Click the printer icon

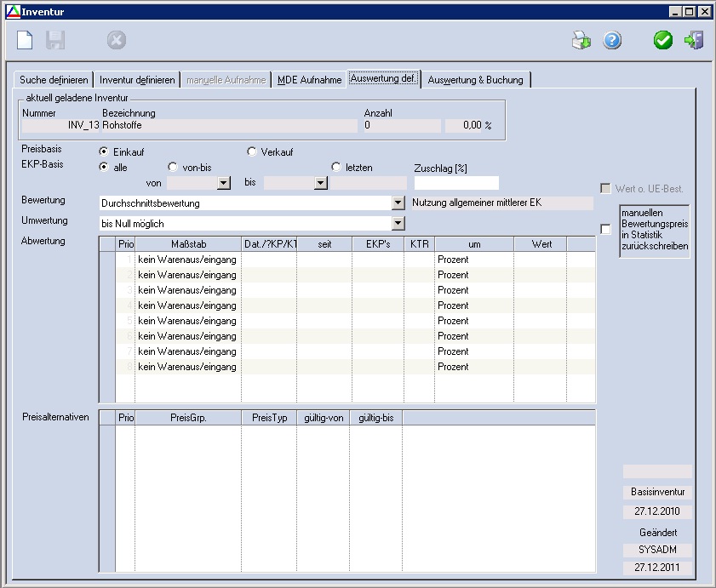[x=581, y=40]
